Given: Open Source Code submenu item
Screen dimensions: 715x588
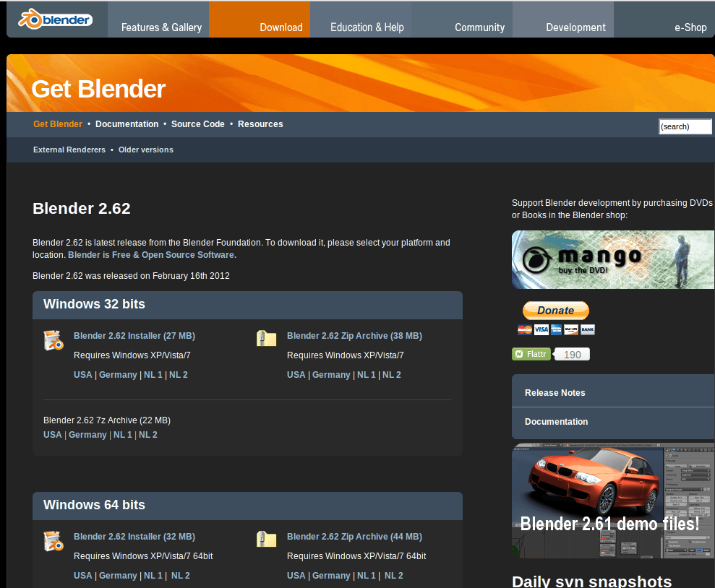Looking at the screenshot, I should 198,124.
